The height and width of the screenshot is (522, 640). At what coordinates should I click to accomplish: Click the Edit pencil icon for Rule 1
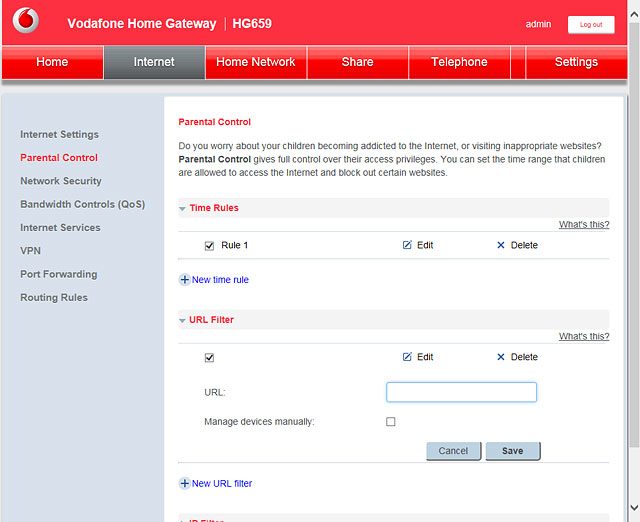407,245
